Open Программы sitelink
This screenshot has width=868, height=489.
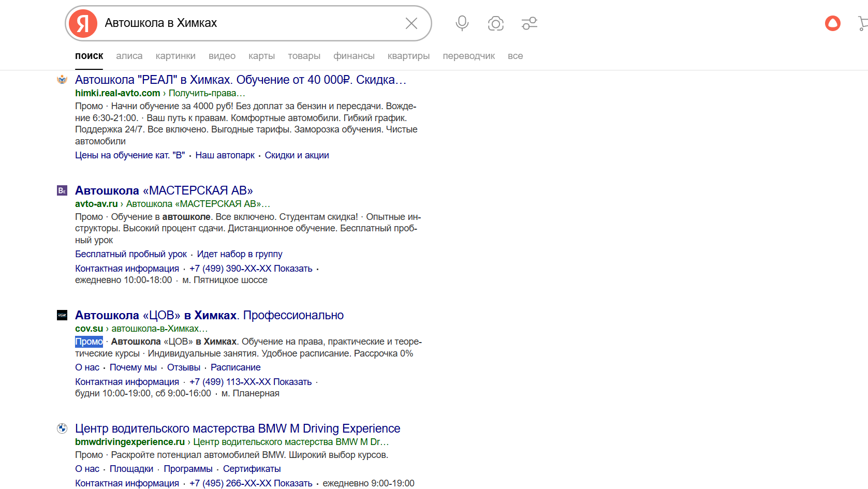(x=188, y=469)
